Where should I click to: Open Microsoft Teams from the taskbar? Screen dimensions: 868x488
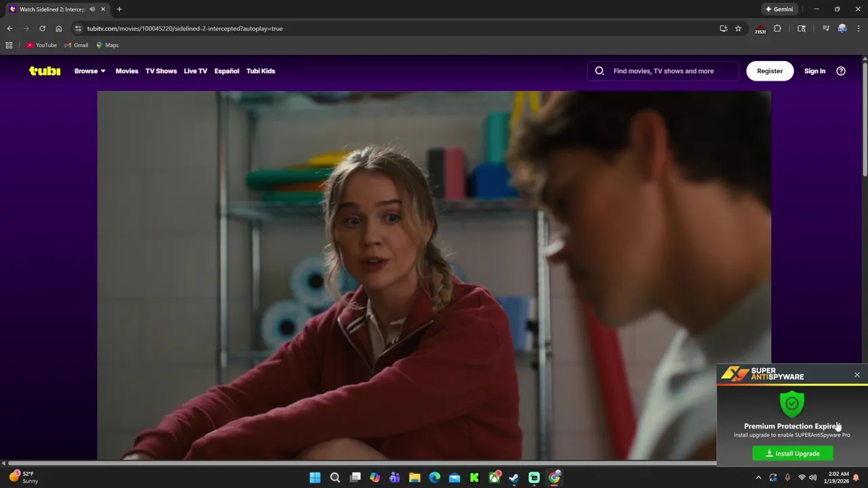(x=395, y=478)
